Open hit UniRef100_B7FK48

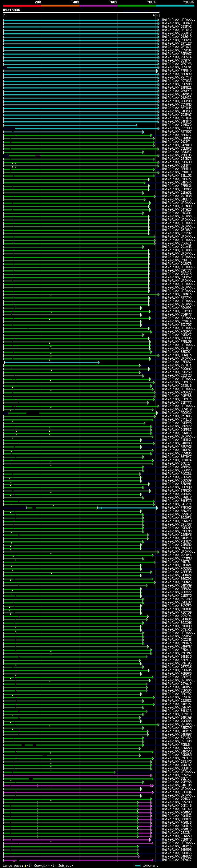tap(177, 24)
